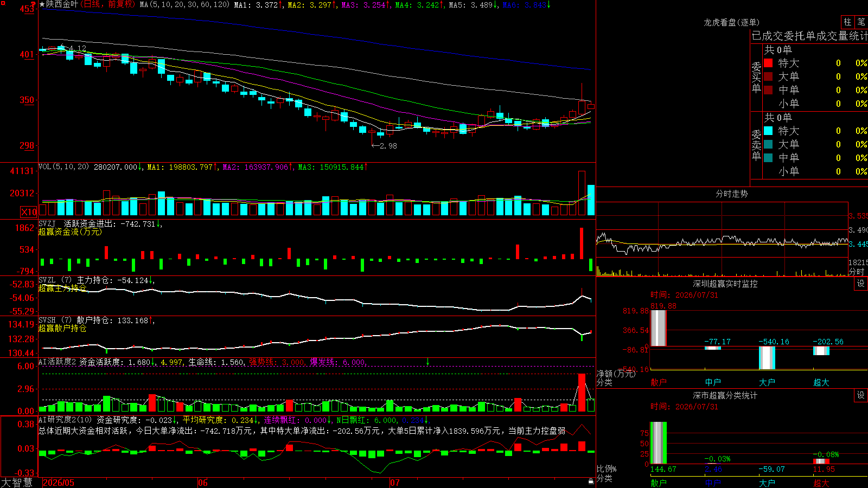Open 设 settings for 深圳超赢实时监控 panel
The height and width of the screenshot is (488, 868).
point(861,284)
